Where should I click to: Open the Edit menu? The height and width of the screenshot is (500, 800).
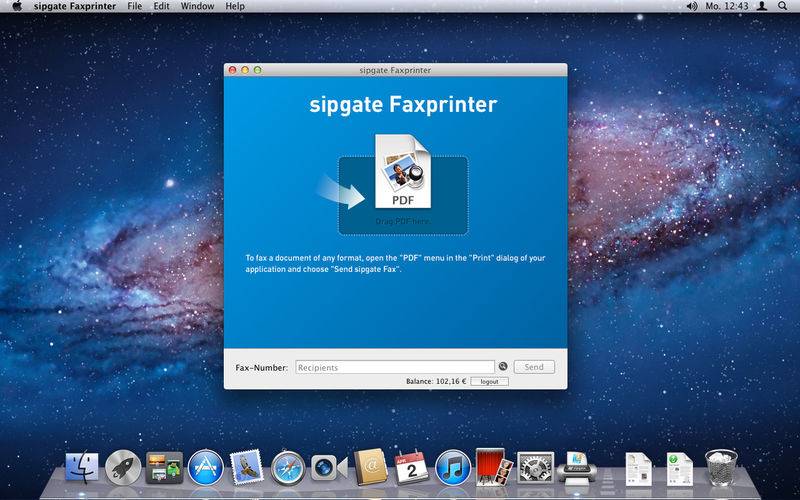162,6
